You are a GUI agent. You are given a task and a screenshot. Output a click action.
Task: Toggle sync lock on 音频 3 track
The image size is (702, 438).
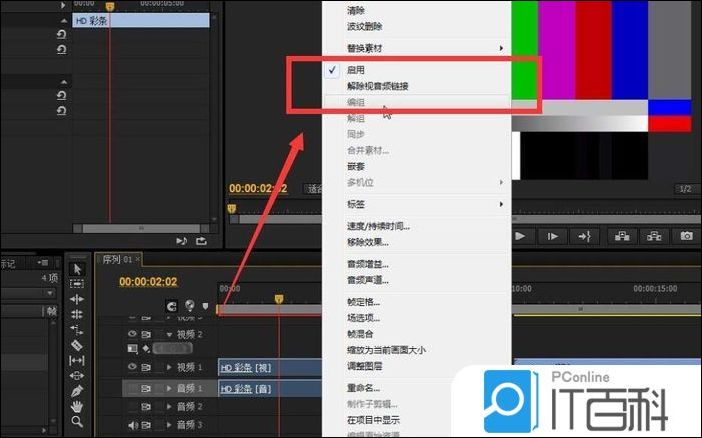(146, 425)
